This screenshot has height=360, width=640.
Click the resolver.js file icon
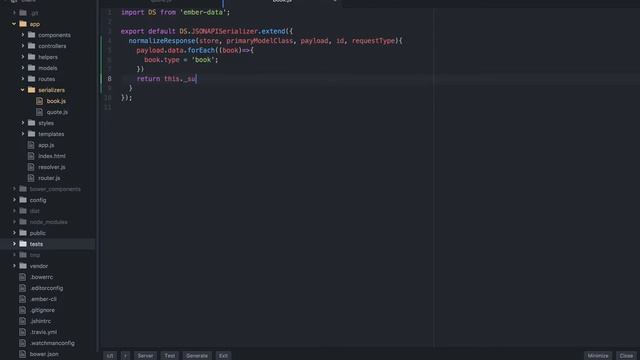tap(31, 167)
